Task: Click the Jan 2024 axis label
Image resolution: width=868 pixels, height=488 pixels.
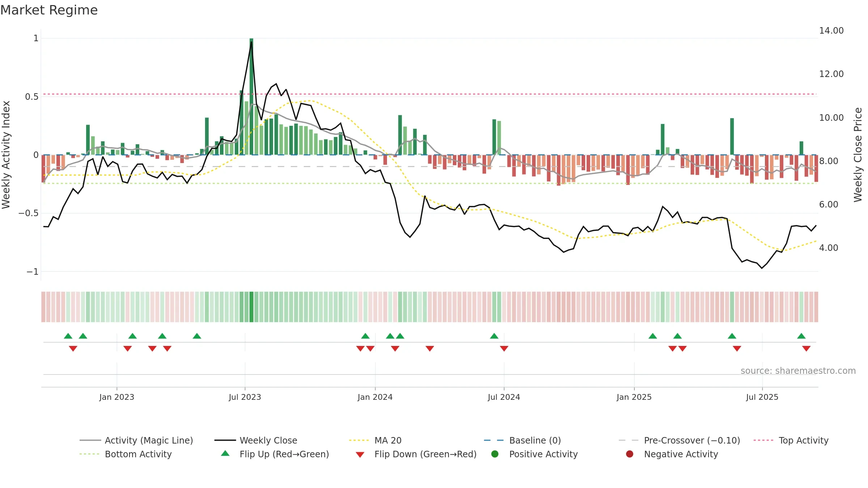Action: (375, 397)
